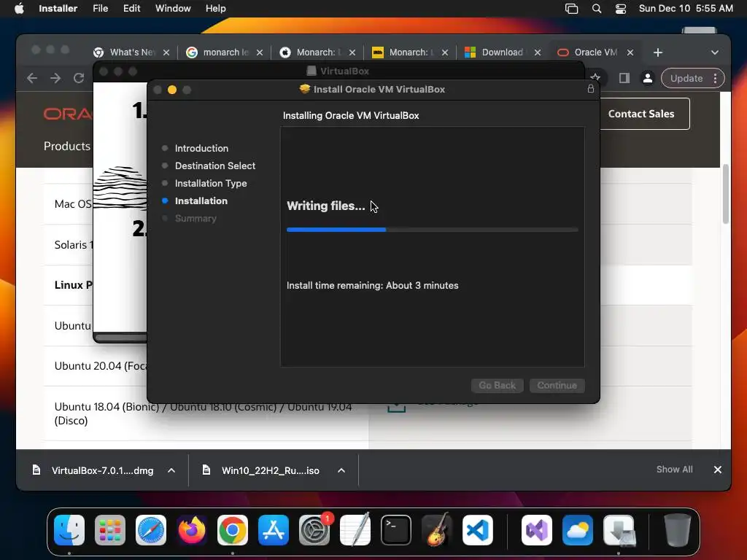Reload the page in Chrome

79,78
